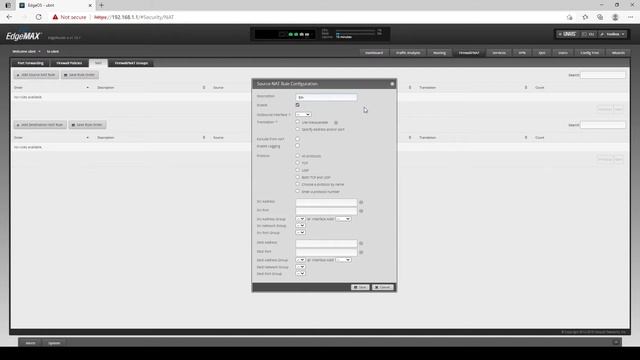Open the Traffic Analysis main tab
The height and width of the screenshot is (360, 640).
[408, 53]
